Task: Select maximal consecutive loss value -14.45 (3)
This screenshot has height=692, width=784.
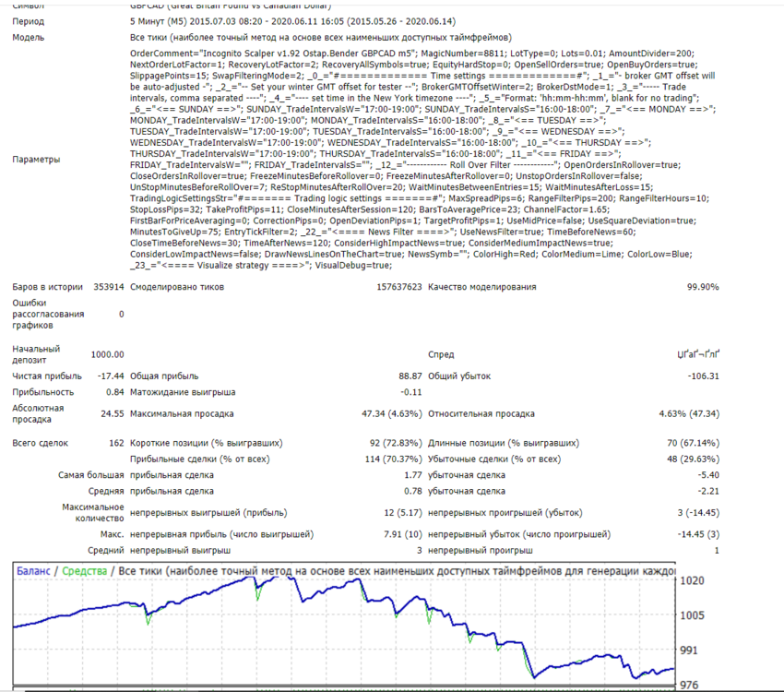Action: [698, 534]
